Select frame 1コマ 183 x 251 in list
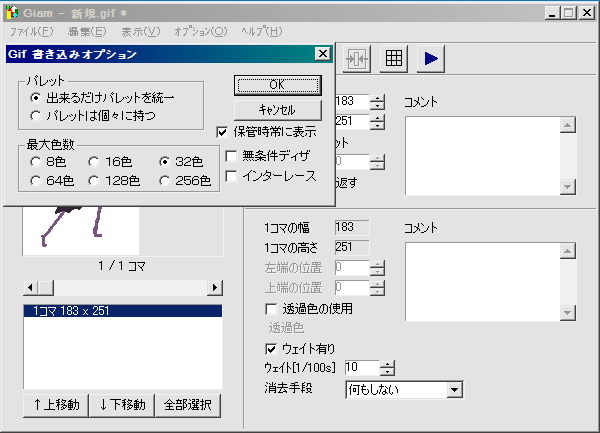 point(121,311)
